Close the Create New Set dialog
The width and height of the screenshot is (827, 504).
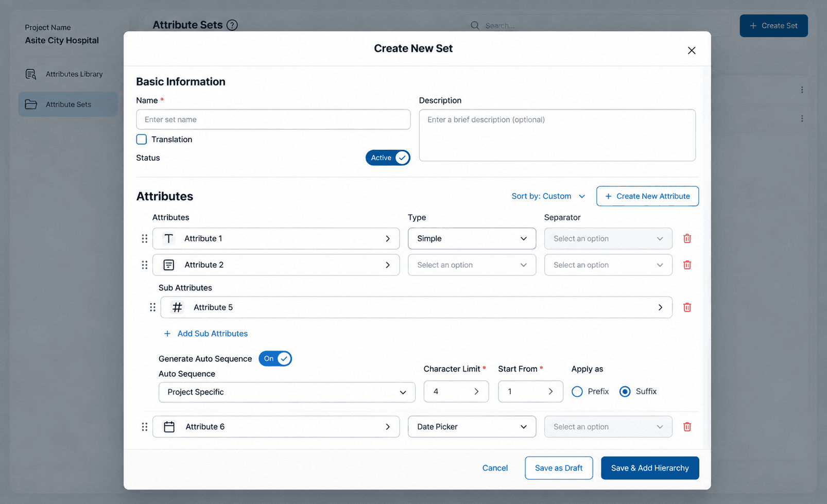[692, 50]
